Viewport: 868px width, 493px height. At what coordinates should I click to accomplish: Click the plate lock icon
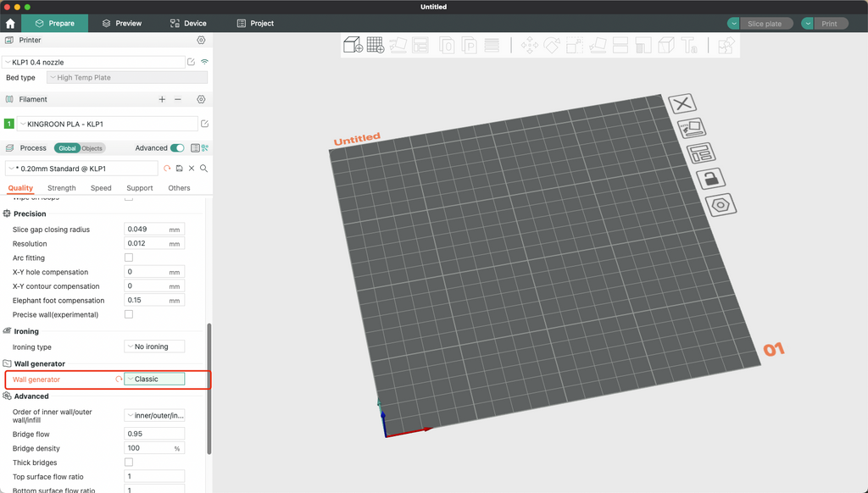coord(709,178)
